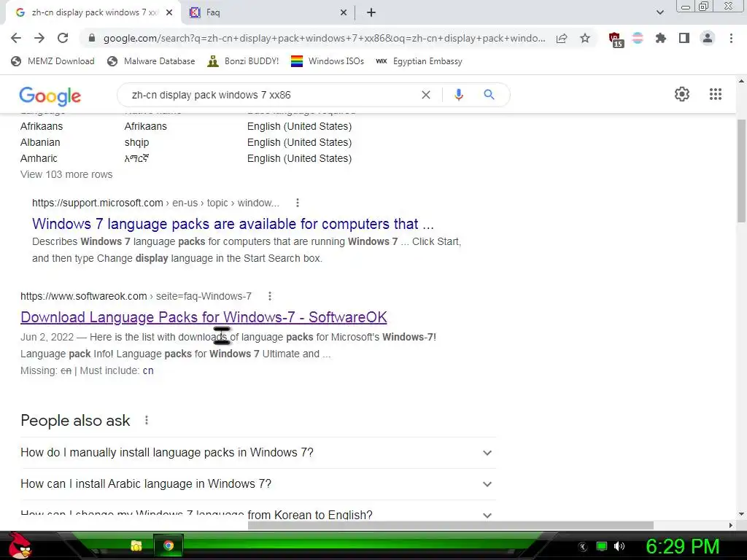The width and height of the screenshot is (747, 560).
Task: Open the Bonzi BUDDY! bookmark
Action: 243,61
